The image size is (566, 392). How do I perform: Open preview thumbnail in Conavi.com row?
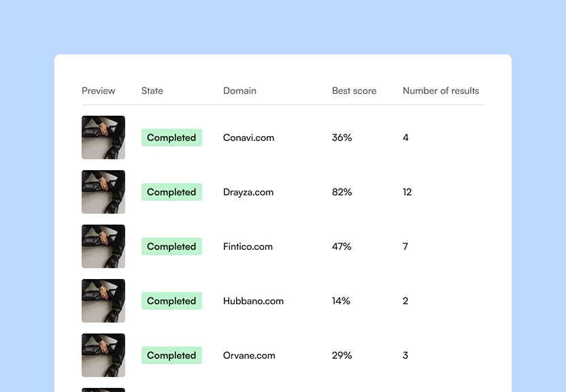tap(103, 137)
